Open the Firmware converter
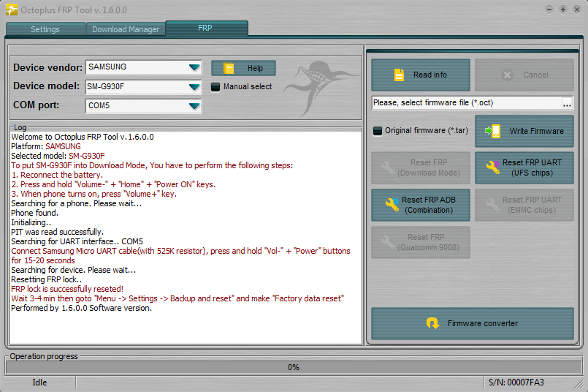The height and width of the screenshot is (392, 588). pyautogui.click(x=473, y=323)
